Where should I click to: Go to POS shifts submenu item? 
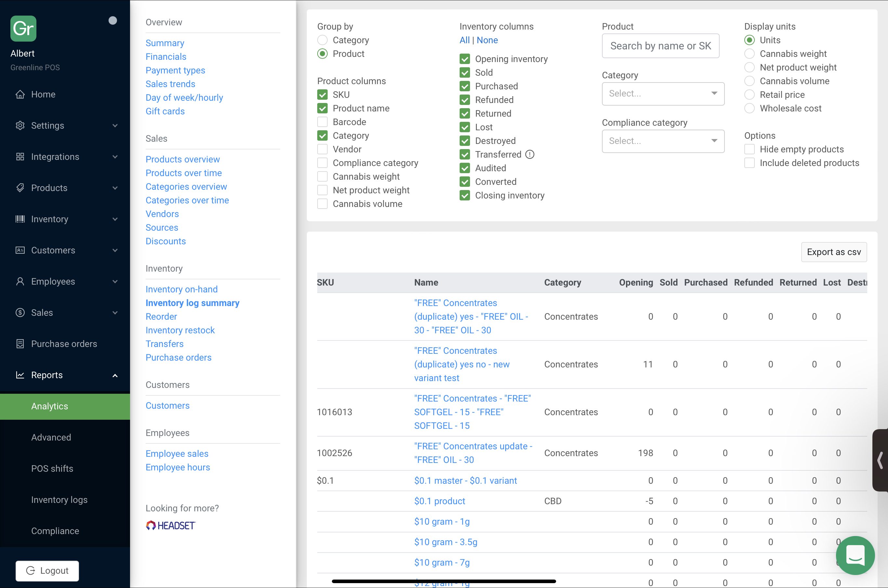(52, 468)
